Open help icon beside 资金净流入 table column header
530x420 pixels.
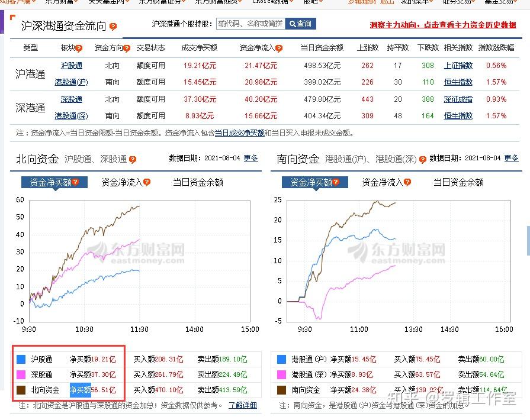coord(279,49)
